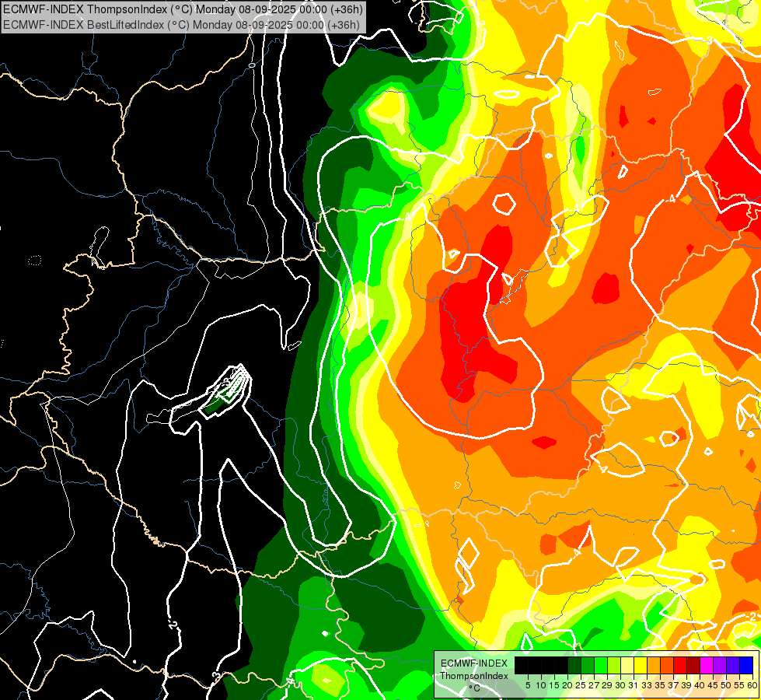Select the dark green 20–25 legend swatch
Screen dimensions: 761x700
pos(574,666)
